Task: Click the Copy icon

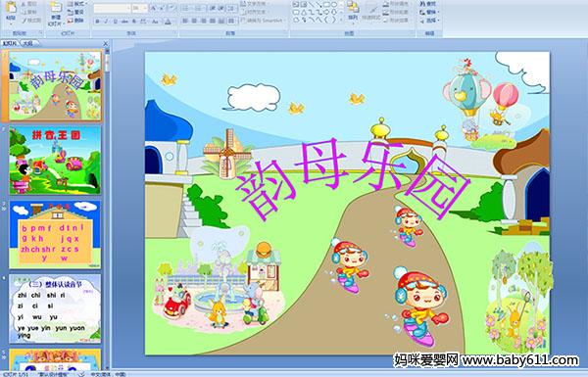Action: tap(24, 12)
